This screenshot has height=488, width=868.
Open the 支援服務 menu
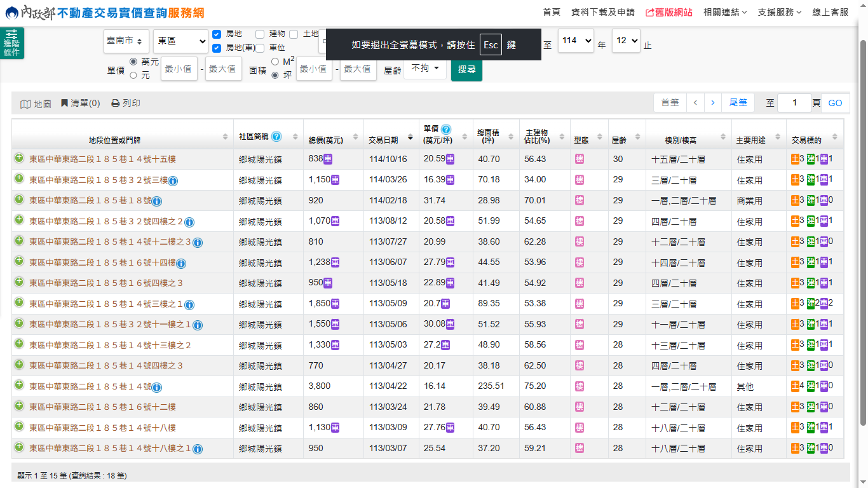(780, 12)
